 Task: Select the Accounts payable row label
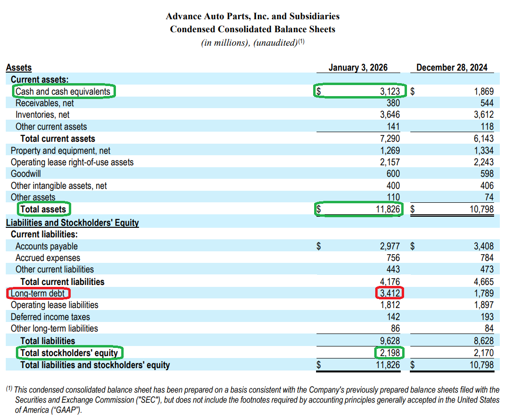click(x=46, y=247)
